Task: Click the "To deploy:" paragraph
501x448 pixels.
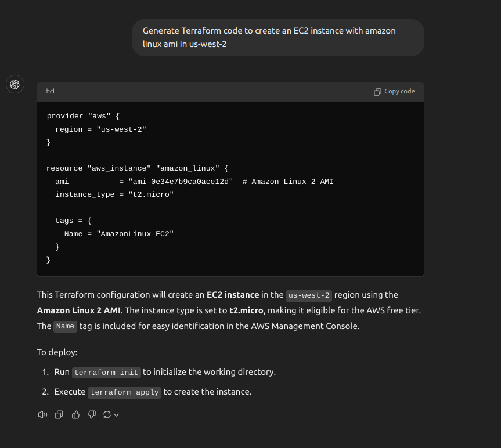Action: (x=57, y=352)
